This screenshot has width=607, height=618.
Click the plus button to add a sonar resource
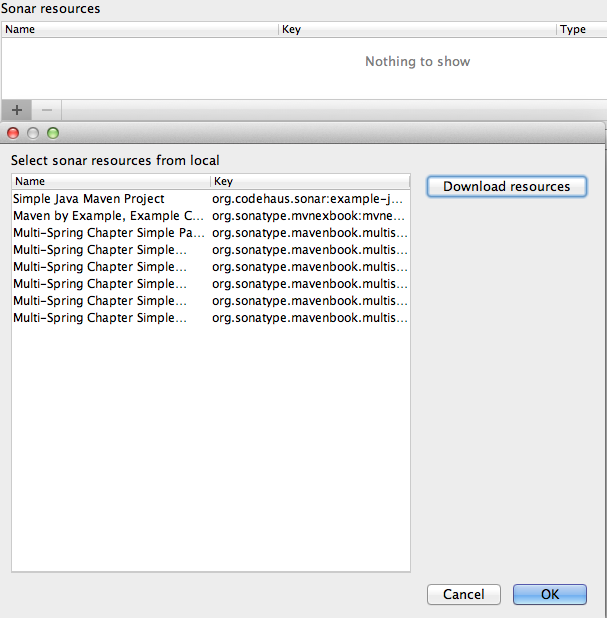(x=17, y=110)
